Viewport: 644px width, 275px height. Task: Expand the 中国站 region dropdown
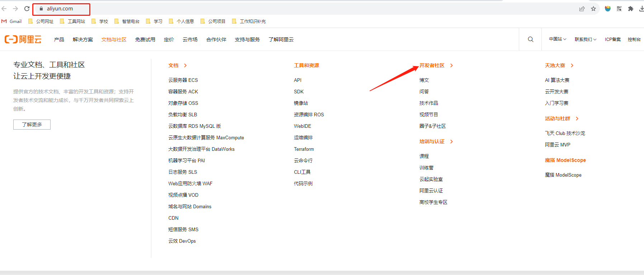[x=558, y=39]
